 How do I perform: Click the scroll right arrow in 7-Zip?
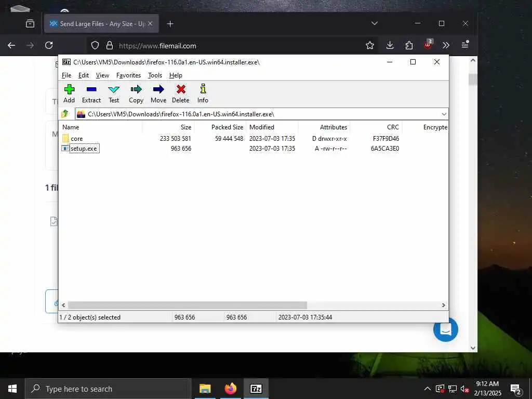443,305
